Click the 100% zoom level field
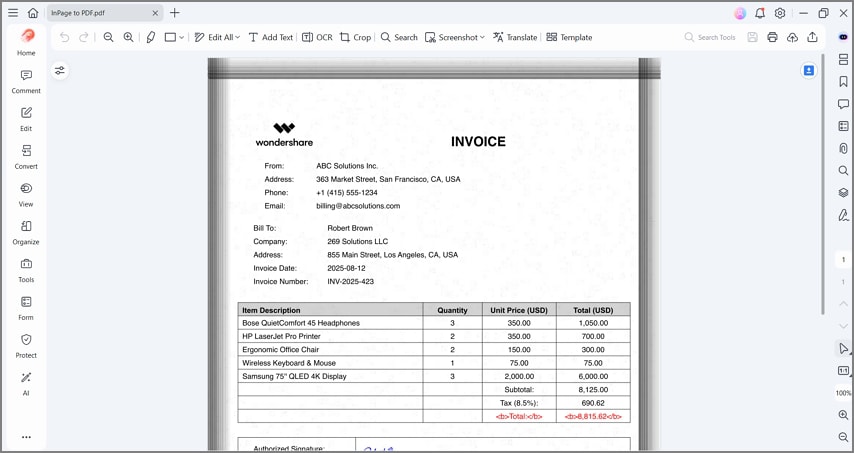 pos(843,393)
